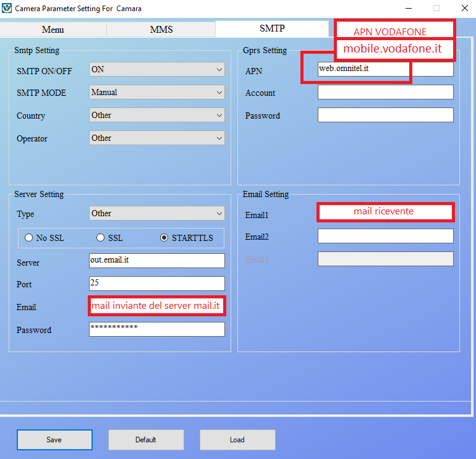
Task: Open the SMTP ON/OFF dropdown
Action: 156,70
